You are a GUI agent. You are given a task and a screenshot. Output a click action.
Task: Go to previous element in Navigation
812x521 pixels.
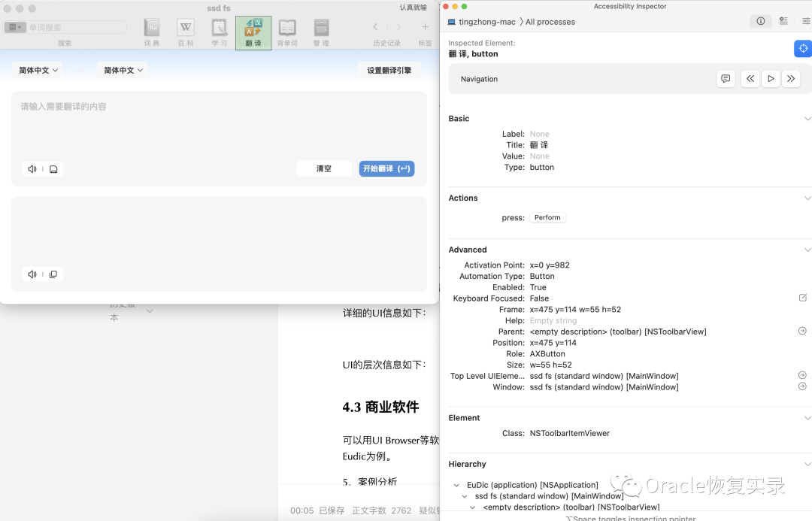pos(750,79)
